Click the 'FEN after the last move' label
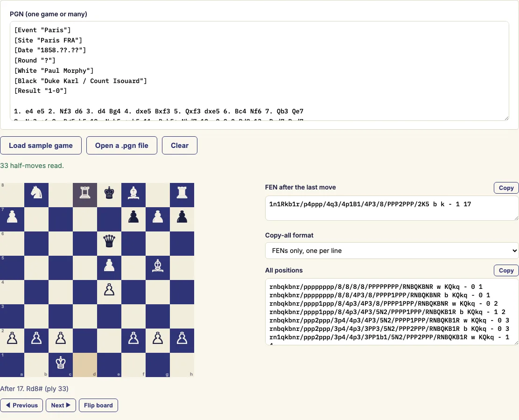 pyautogui.click(x=301, y=187)
